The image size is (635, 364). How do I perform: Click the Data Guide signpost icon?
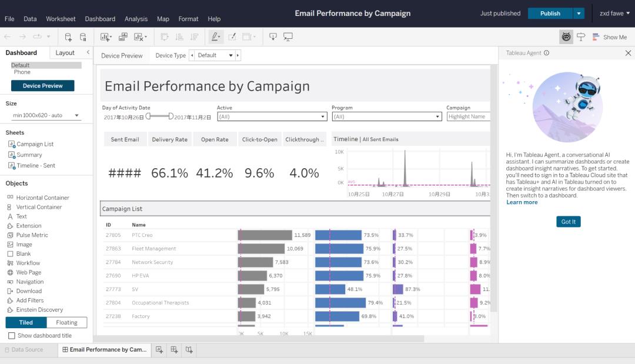pos(581,37)
